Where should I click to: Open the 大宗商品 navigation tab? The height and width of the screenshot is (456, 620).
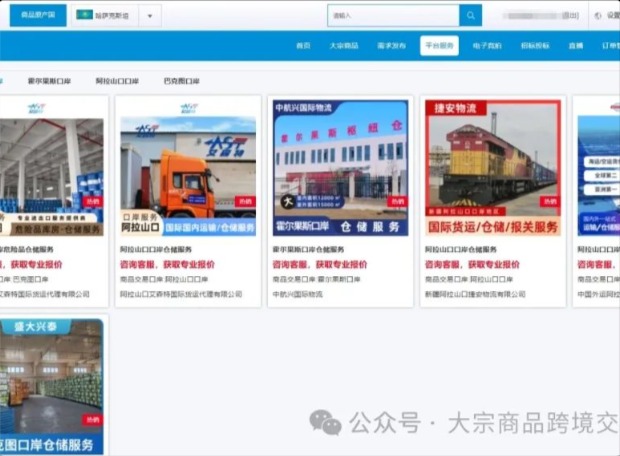click(x=344, y=45)
